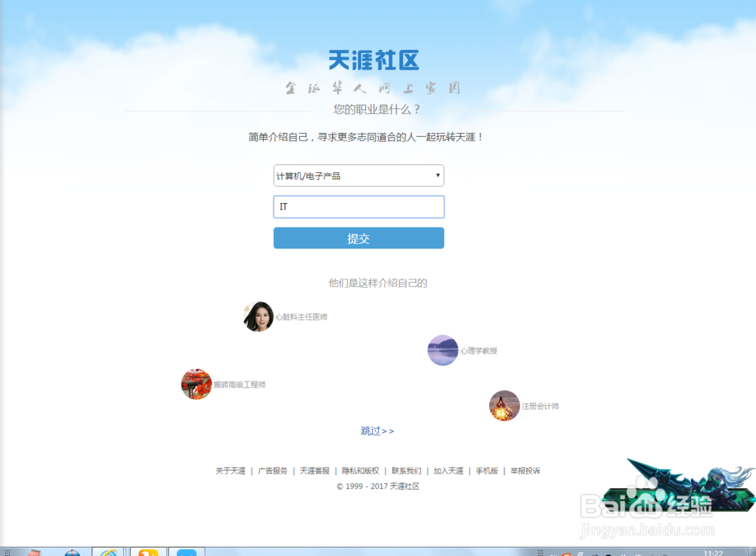Open the 举报投诉 footer link
This screenshot has height=556, width=756.
pos(525,471)
